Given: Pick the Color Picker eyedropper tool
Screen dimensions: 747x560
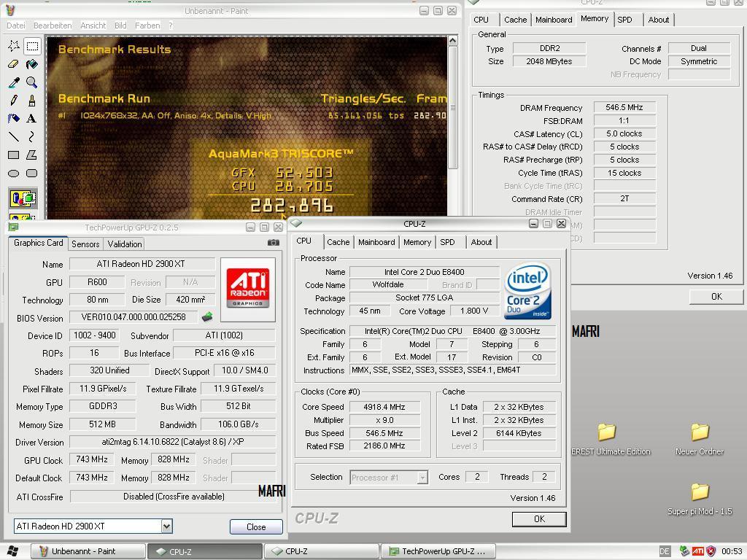Looking at the screenshot, I should coord(14,82).
